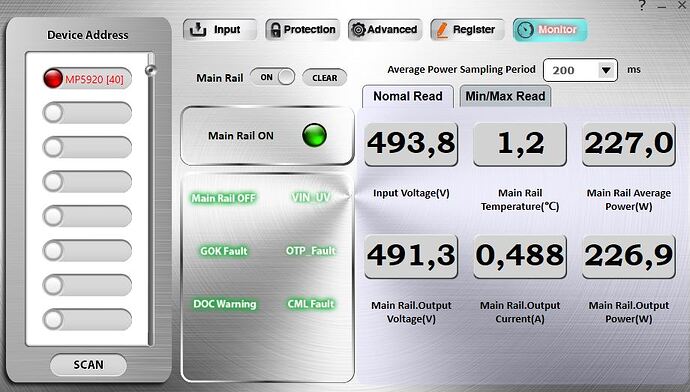Click the Input Voltage(V) label
This screenshot has height=392, width=690.
click(x=411, y=193)
